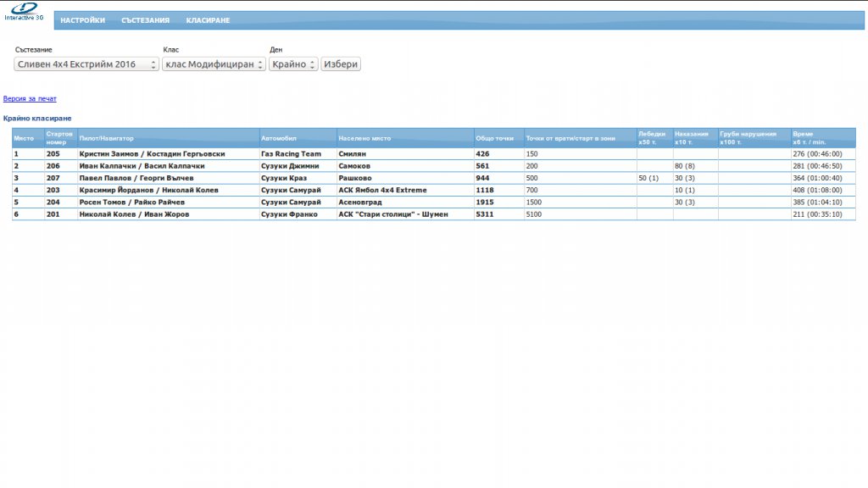Click the Interactive 3G logo

point(24,12)
